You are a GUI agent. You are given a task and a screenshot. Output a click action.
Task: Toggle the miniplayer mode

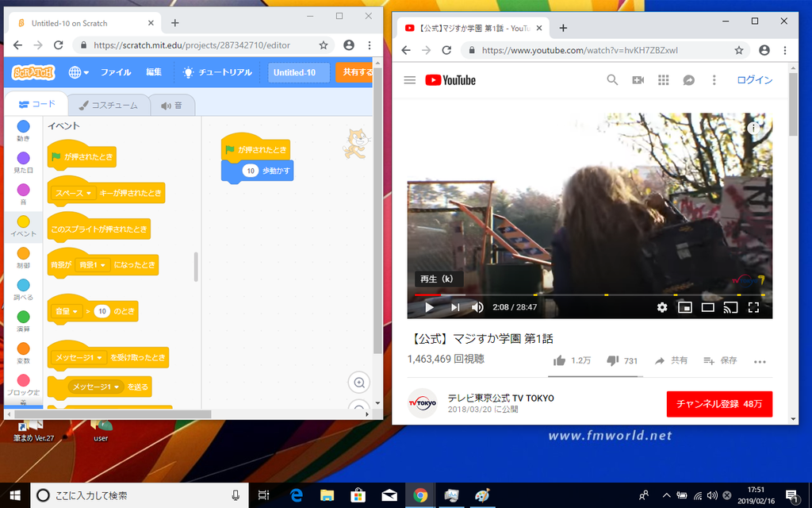pos(684,307)
